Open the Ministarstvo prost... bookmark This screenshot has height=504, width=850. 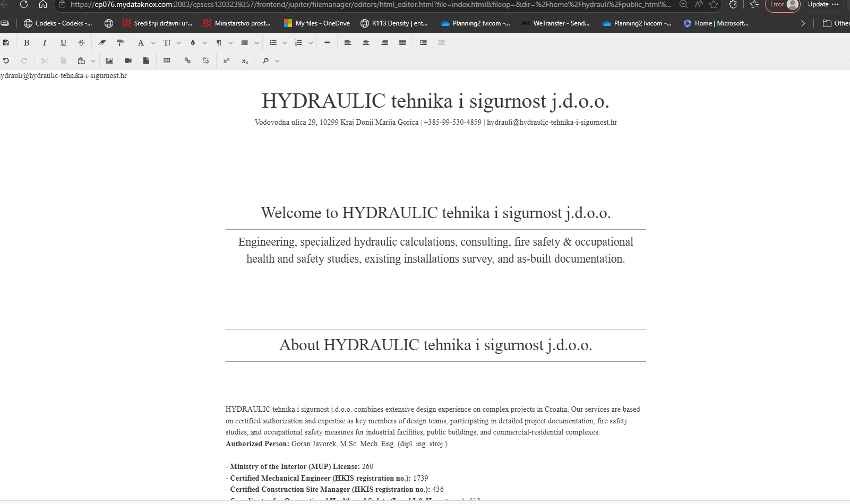[237, 23]
